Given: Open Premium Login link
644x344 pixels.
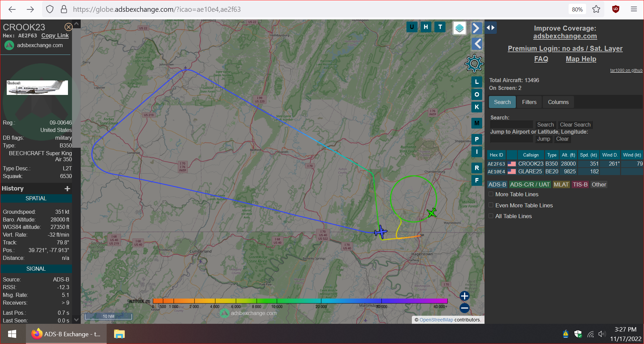Looking at the screenshot, I should (x=565, y=48).
